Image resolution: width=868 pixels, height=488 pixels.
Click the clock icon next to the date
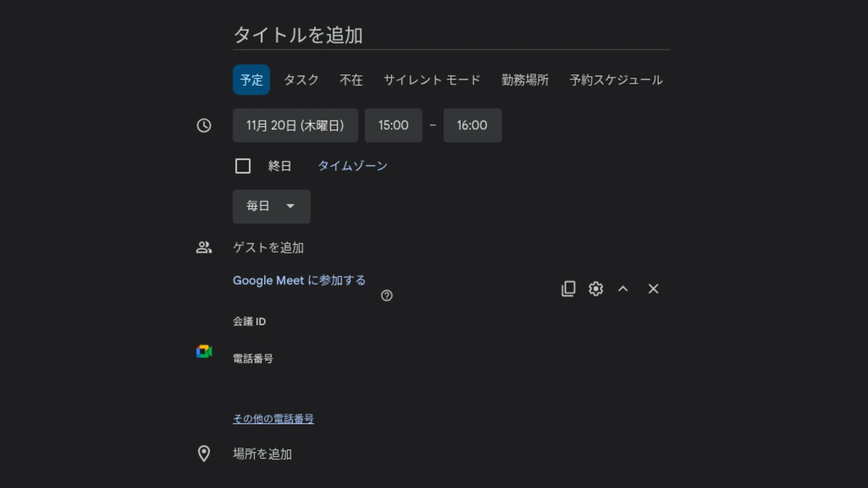coord(204,126)
